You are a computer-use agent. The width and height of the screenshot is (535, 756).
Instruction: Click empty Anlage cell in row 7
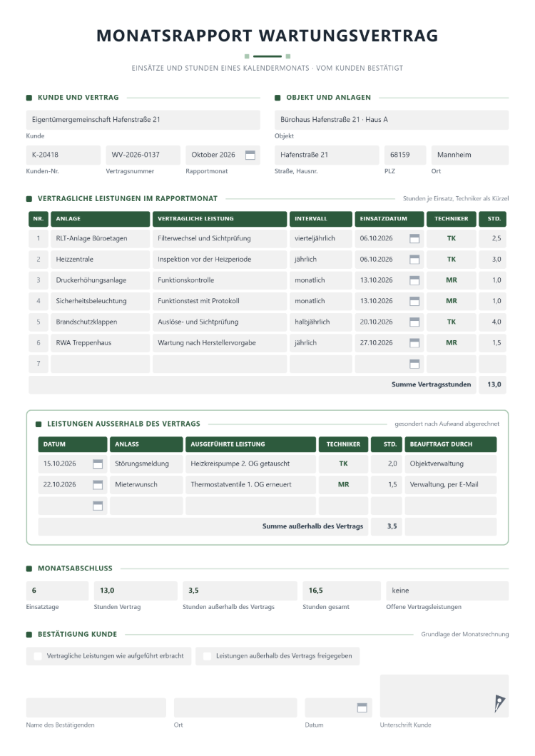pos(101,364)
